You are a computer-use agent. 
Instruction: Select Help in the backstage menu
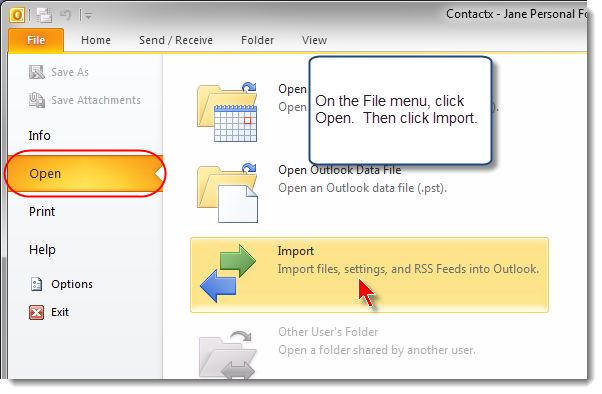point(42,250)
